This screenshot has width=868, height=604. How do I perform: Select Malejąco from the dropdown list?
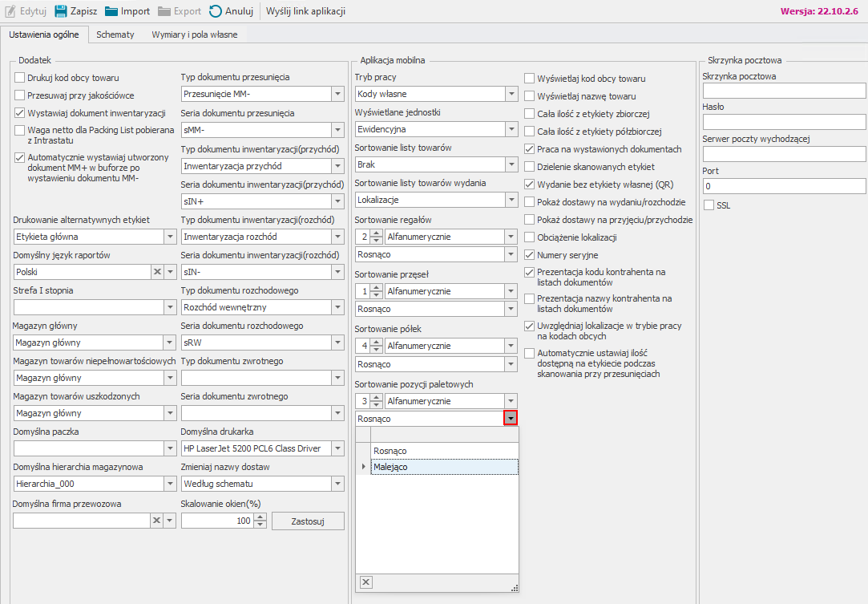[390, 467]
